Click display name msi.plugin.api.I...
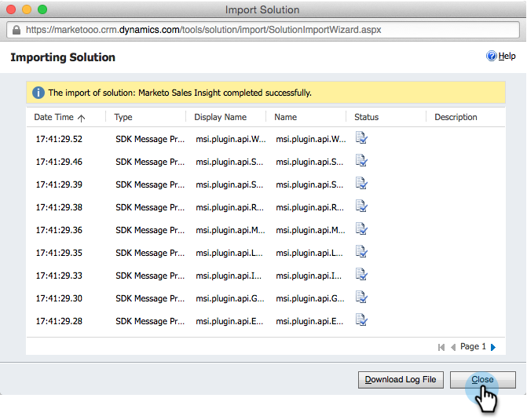 point(229,276)
